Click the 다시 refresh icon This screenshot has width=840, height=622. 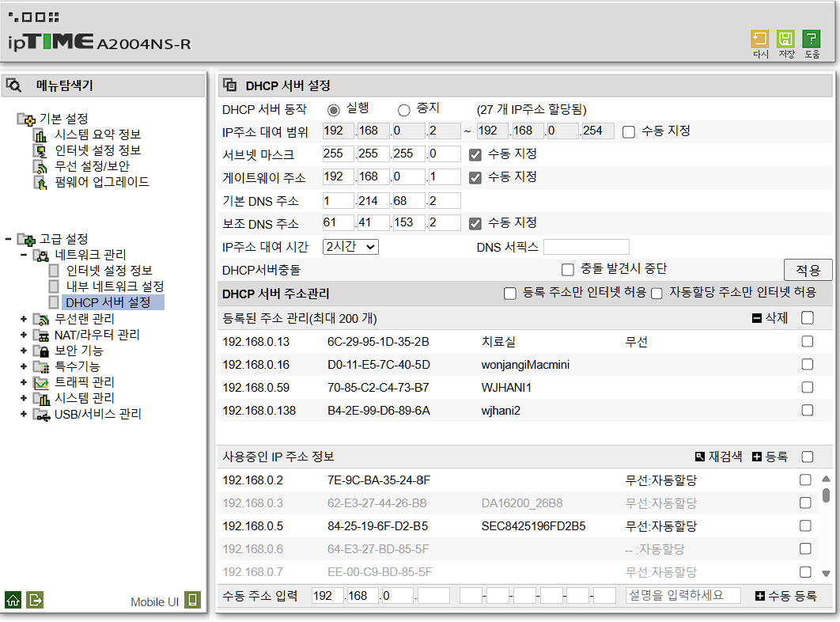tap(759, 39)
